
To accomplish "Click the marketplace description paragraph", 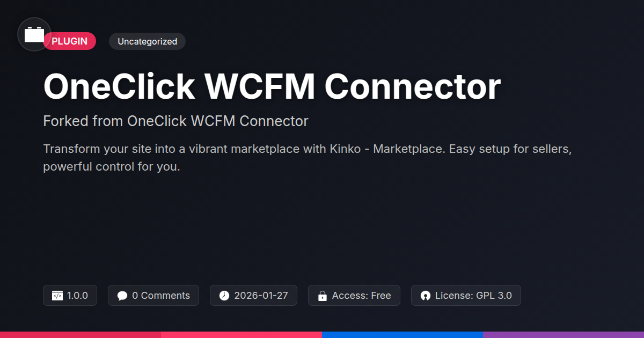I will pos(308,158).
